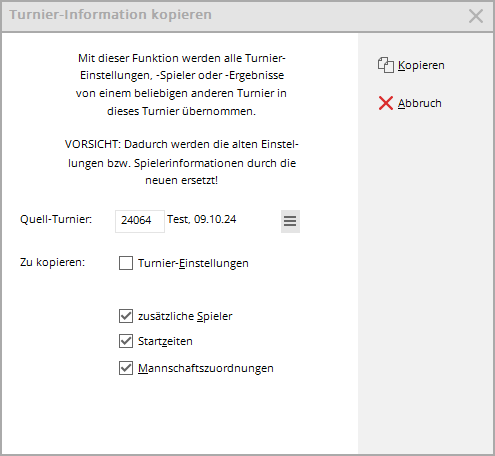The height and width of the screenshot is (456, 495).
Task: Click the VORSICHT warning paragraph
Action: point(182,162)
